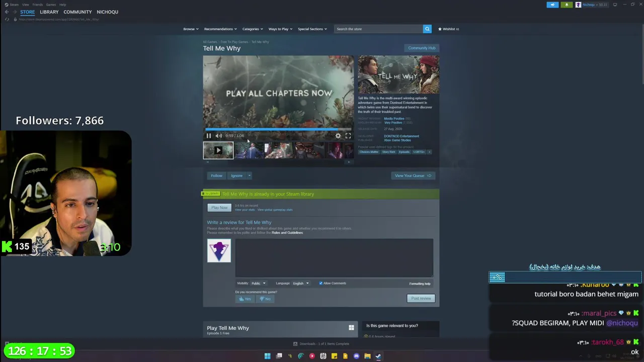The image size is (644, 362).
Task: Open Steam notifications bell icon
Action: [567, 5]
